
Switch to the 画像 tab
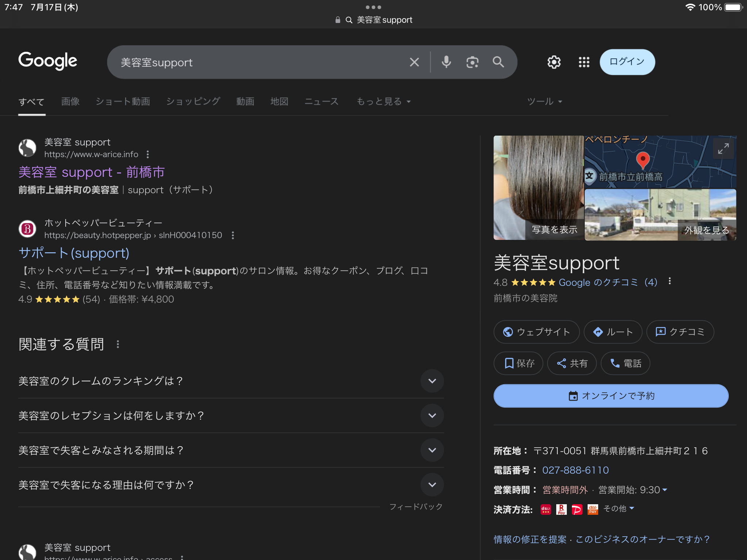(70, 102)
